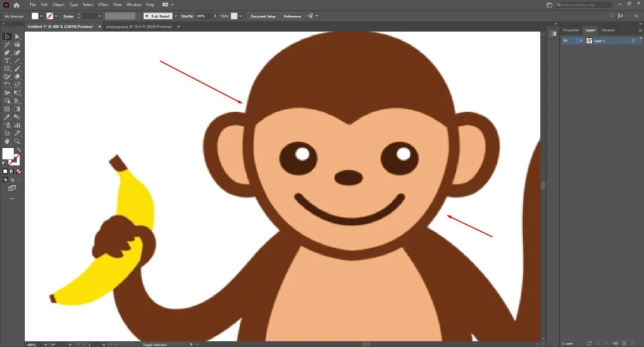The image size is (644, 347).
Task: Select the Scale tool
Action: click(x=17, y=84)
